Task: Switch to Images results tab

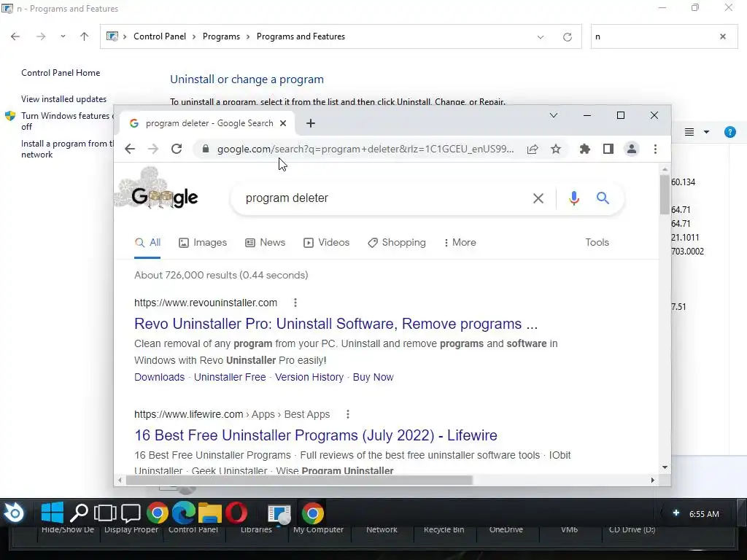Action: [x=203, y=242]
